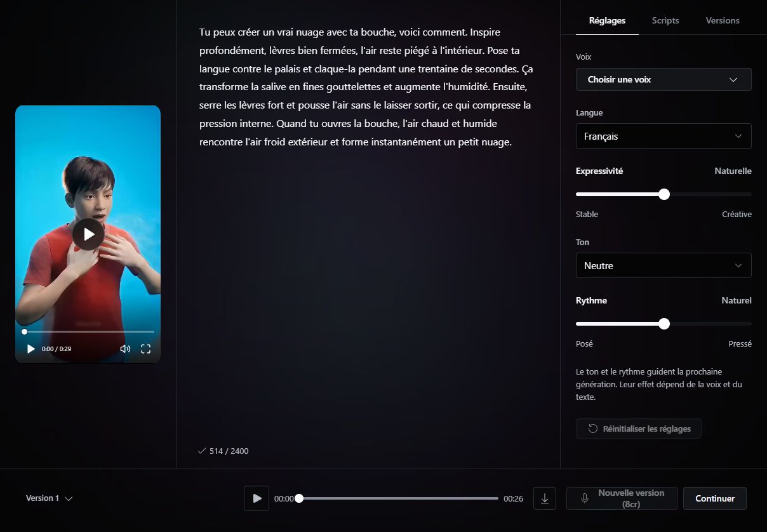Click the video preview thumbnail
767x532 pixels.
88,234
